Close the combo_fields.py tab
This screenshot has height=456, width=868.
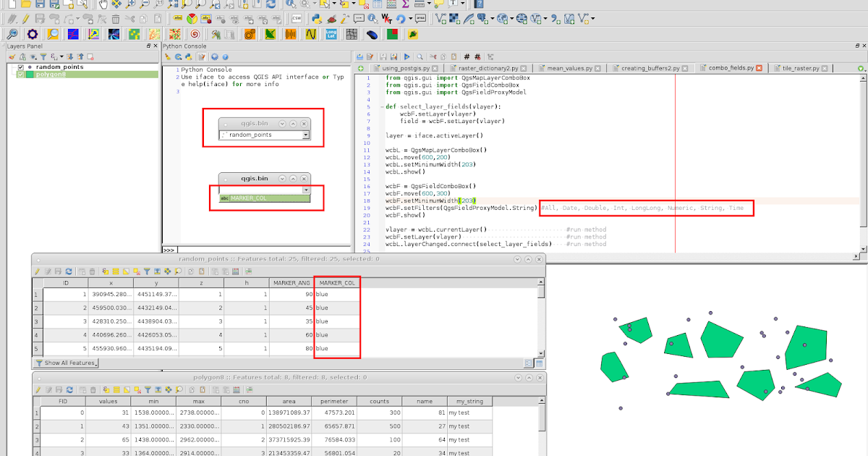tap(759, 67)
